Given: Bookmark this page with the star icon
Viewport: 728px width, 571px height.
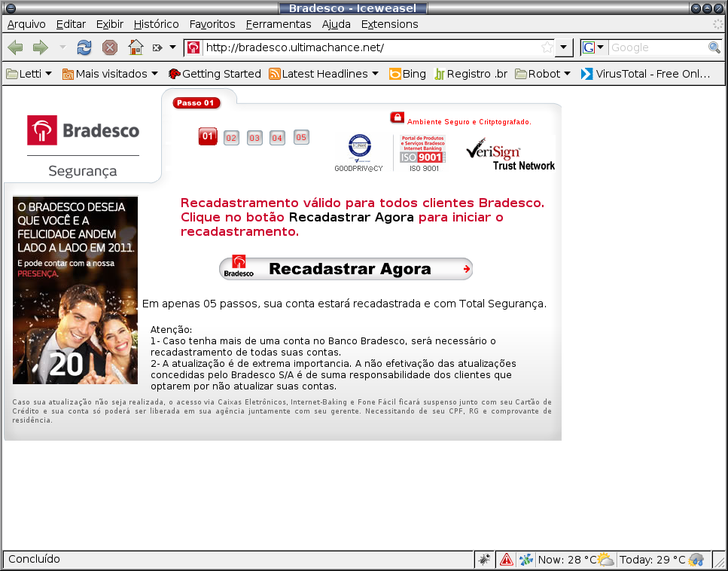Looking at the screenshot, I should [x=547, y=47].
